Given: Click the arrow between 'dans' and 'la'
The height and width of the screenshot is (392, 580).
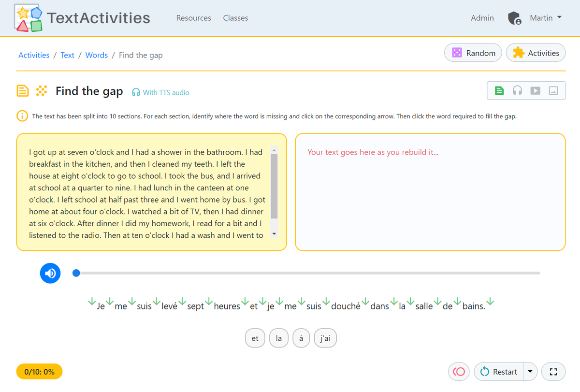Looking at the screenshot, I should click(x=394, y=302).
